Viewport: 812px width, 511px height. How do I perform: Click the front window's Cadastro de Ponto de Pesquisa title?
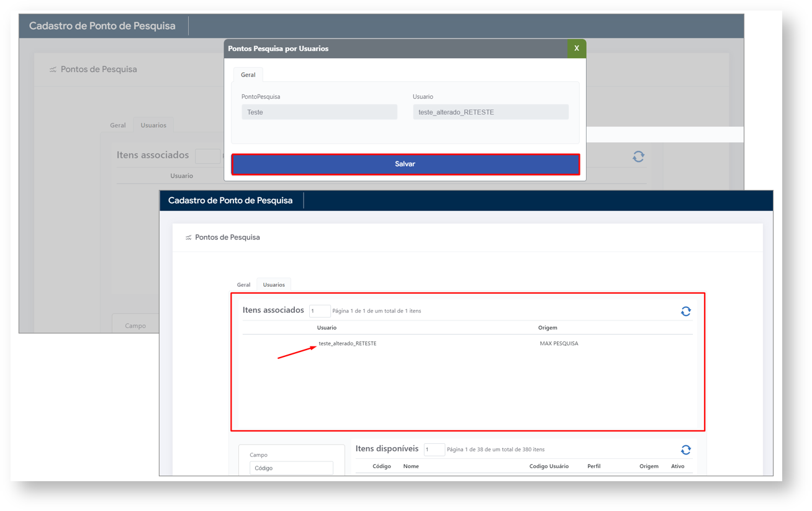pos(230,201)
